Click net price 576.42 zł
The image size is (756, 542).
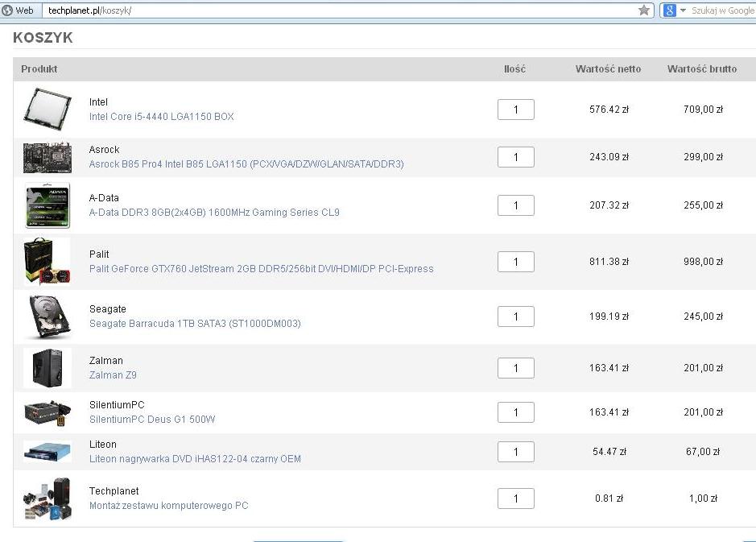609,110
